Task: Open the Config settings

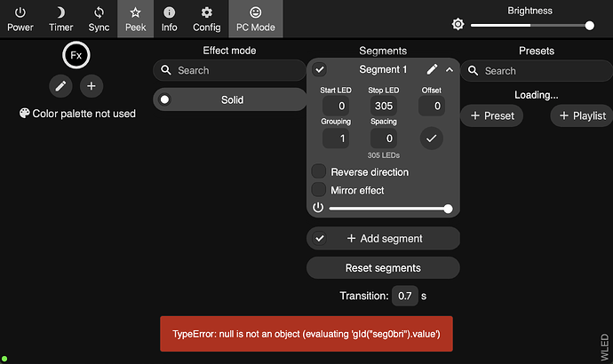Action: tap(206, 20)
